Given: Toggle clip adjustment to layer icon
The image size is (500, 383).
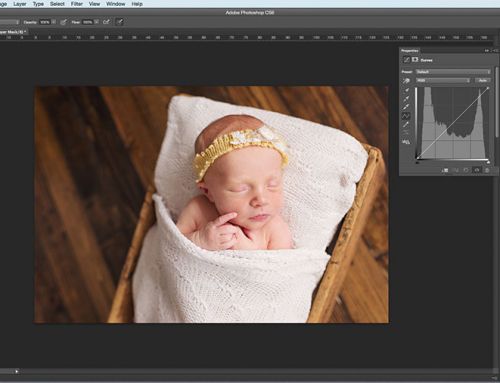Looking at the screenshot, I should [x=445, y=170].
